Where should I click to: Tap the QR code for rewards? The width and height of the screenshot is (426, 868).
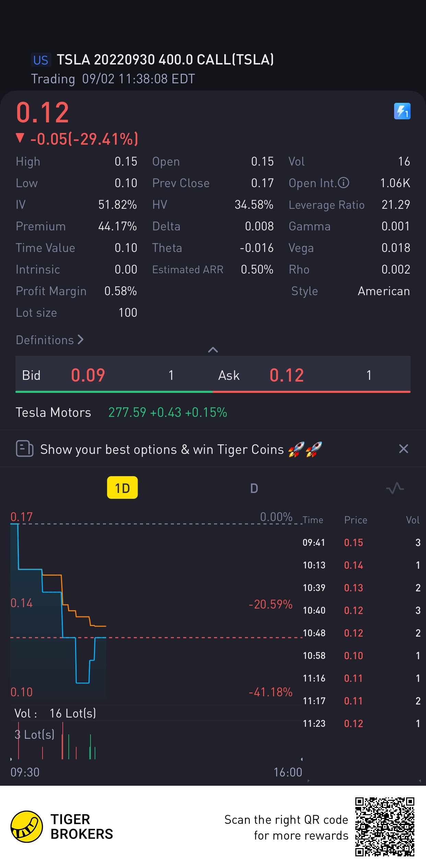[384, 827]
